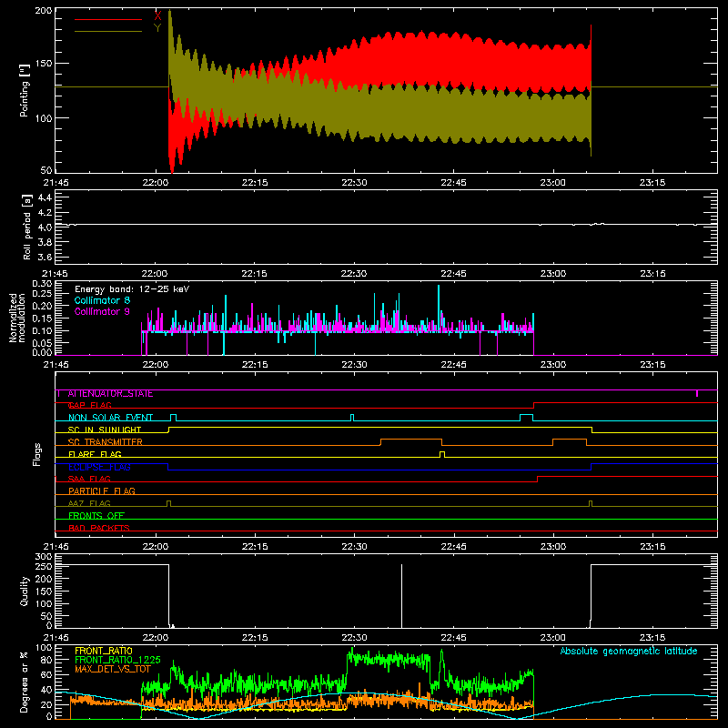
Task: Select the green FRONT_RATIO_1225 legend entry
Action: pyautogui.click(x=117, y=660)
